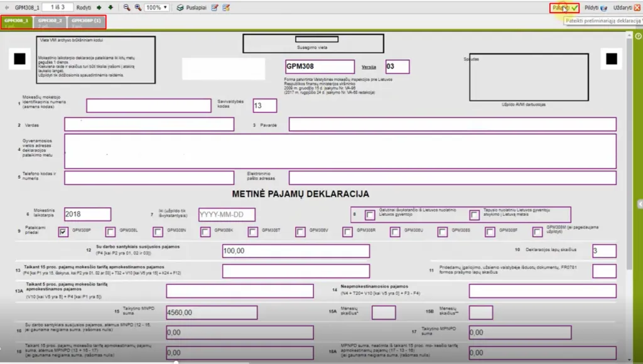Click field 16 showing 0,00
The height and width of the screenshot is (364, 643).
point(240,333)
